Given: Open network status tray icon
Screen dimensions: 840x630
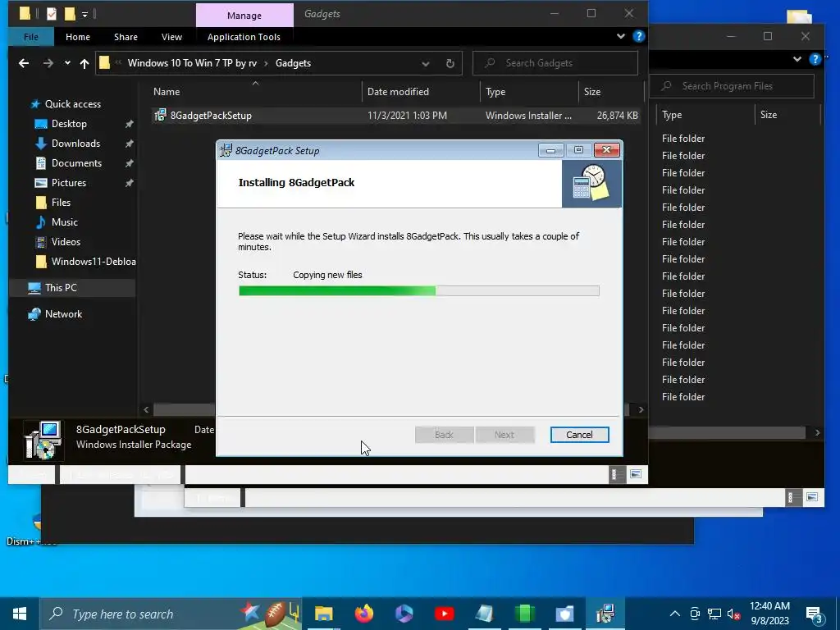Looking at the screenshot, I should [714, 614].
